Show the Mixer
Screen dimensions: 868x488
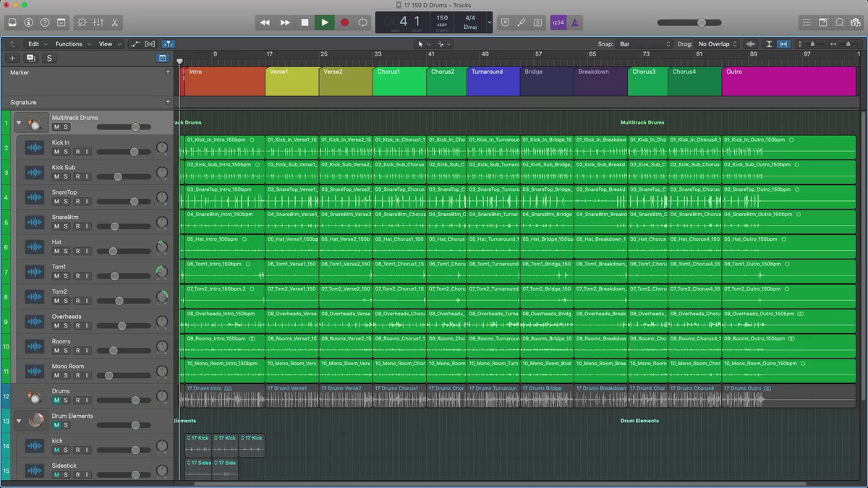click(x=98, y=22)
